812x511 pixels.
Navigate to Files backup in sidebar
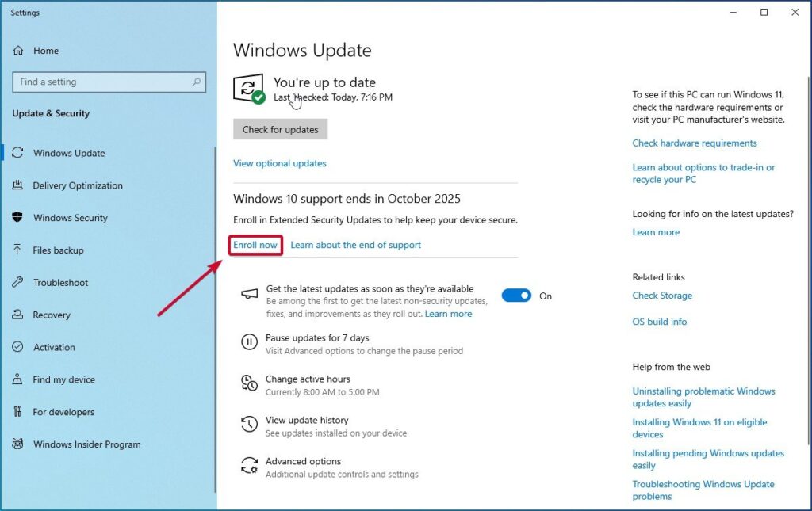[x=18, y=250]
